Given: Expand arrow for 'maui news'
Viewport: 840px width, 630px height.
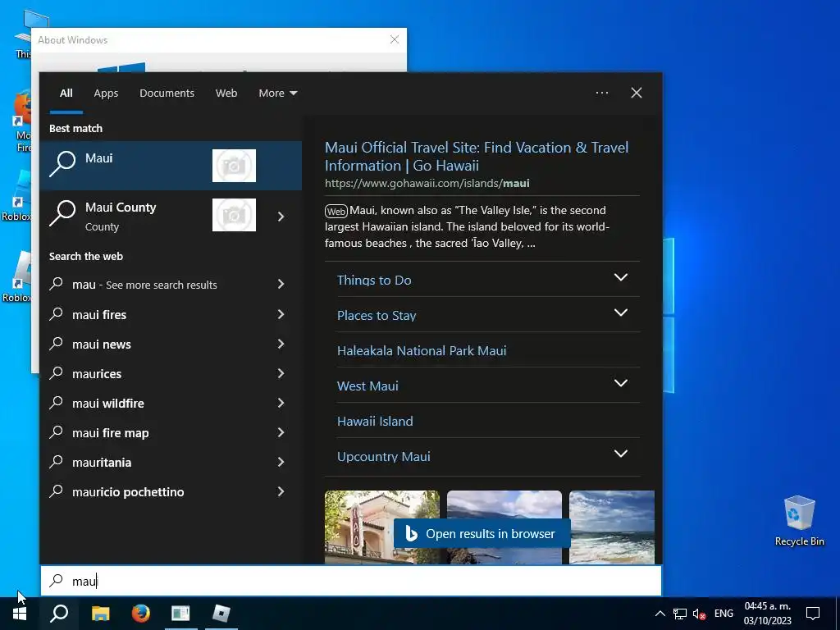Looking at the screenshot, I should (x=281, y=344).
